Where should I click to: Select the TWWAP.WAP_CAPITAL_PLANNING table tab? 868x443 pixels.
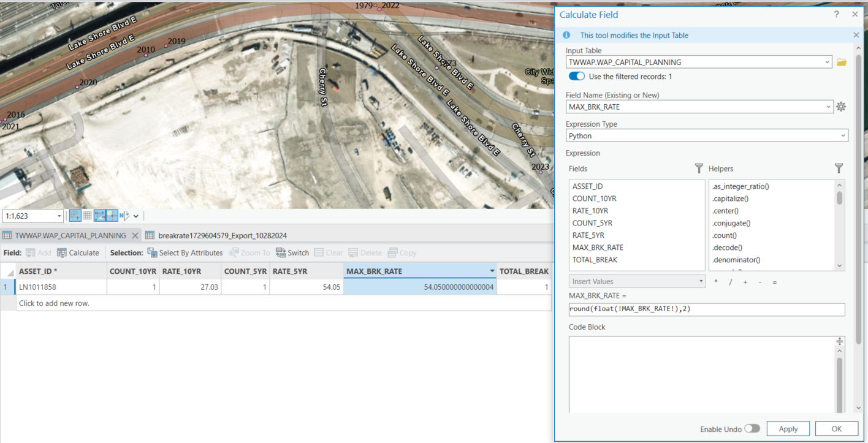pos(67,235)
